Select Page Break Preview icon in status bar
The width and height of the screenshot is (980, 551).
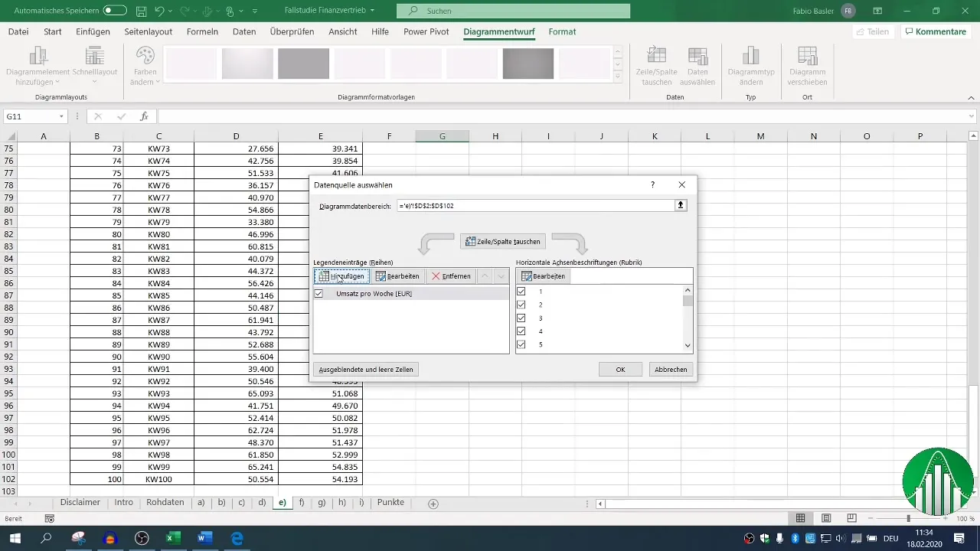(x=851, y=518)
